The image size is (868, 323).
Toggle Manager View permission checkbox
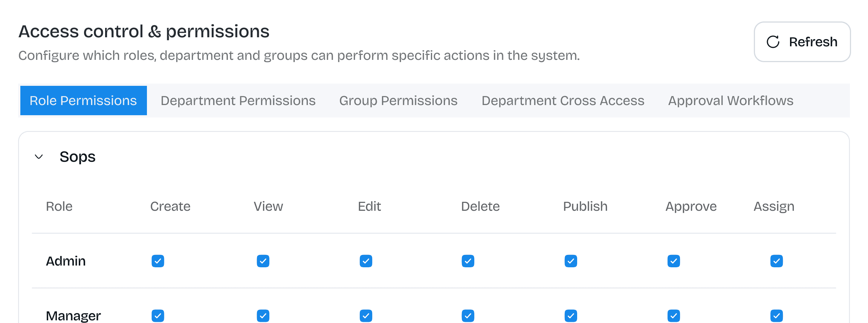[x=263, y=315]
